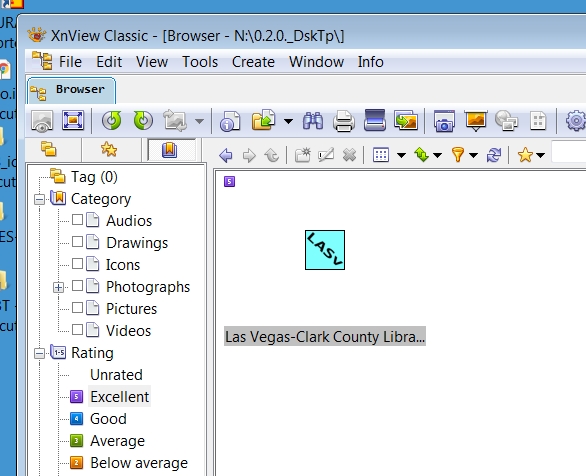Click the rotate left green arrow icon

[112, 121]
